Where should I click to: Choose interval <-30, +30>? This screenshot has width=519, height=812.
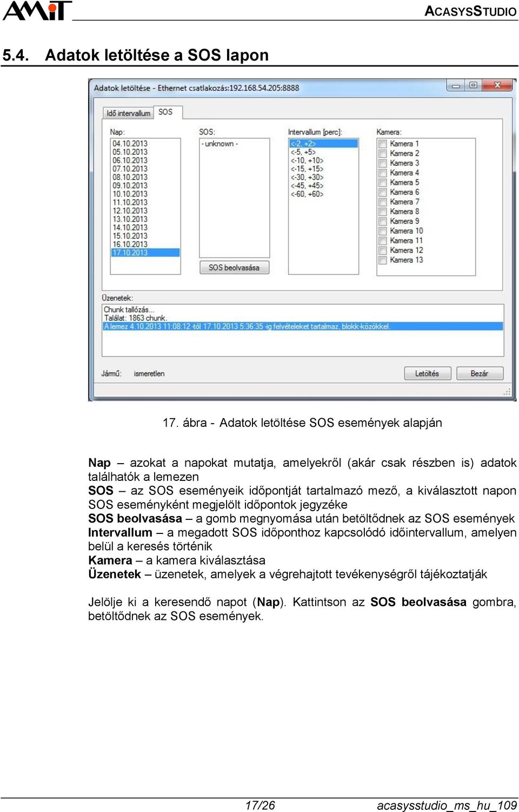click(x=323, y=177)
